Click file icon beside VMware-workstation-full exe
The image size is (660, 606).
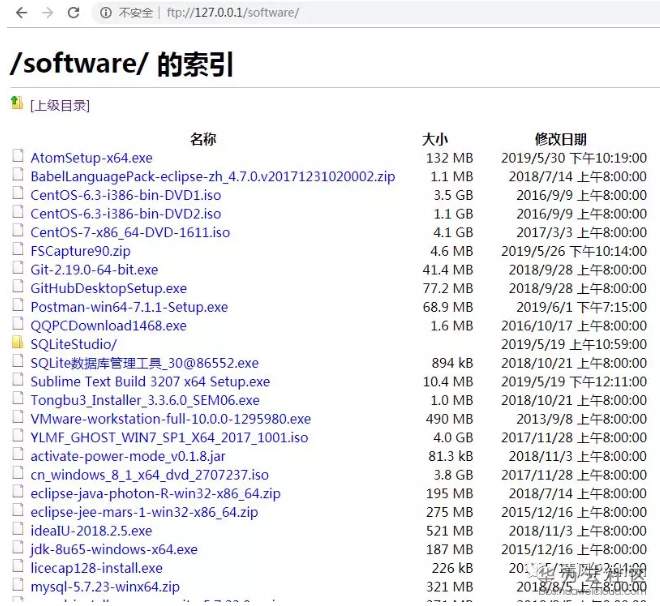pos(17,417)
